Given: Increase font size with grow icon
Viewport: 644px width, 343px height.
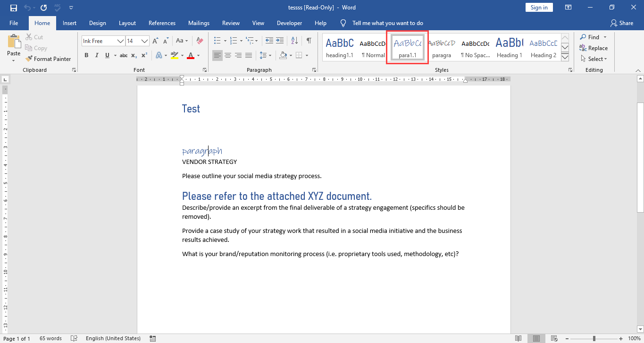Looking at the screenshot, I should [x=155, y=41].
